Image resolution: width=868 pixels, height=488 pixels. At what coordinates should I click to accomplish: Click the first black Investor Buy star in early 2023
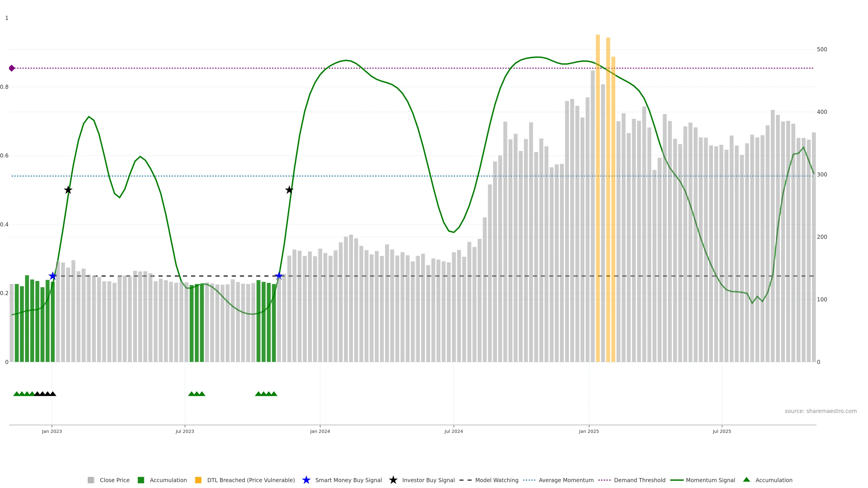[x=68, y=190]
